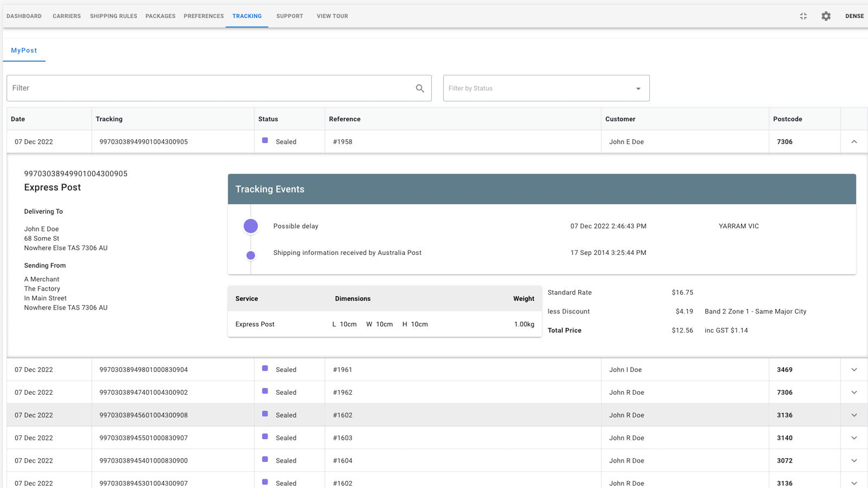The width and height of the screenshot is (868, 488).
Task: Expand tracking details for order #1961
Action: (854, 369)
